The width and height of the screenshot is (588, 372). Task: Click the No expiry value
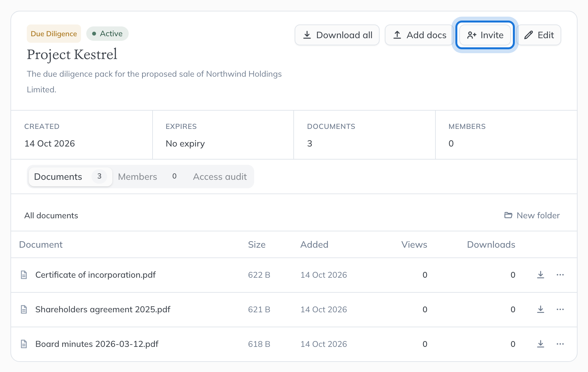tap(185, 144)
